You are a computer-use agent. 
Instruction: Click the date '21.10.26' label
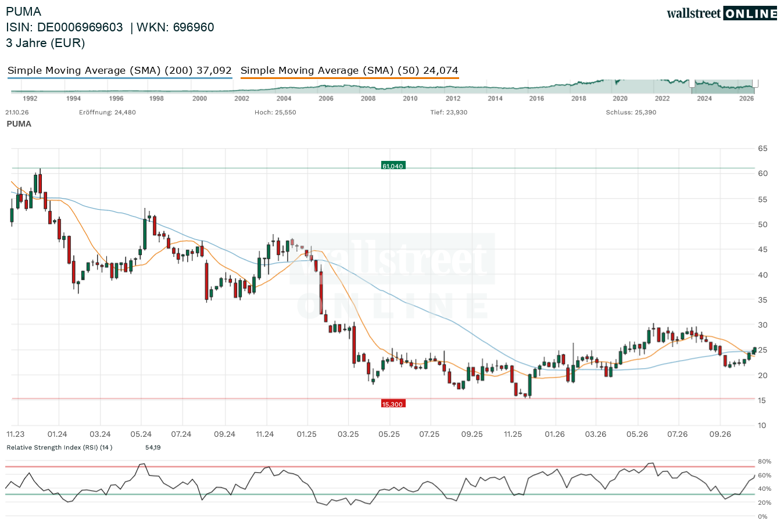17,113
